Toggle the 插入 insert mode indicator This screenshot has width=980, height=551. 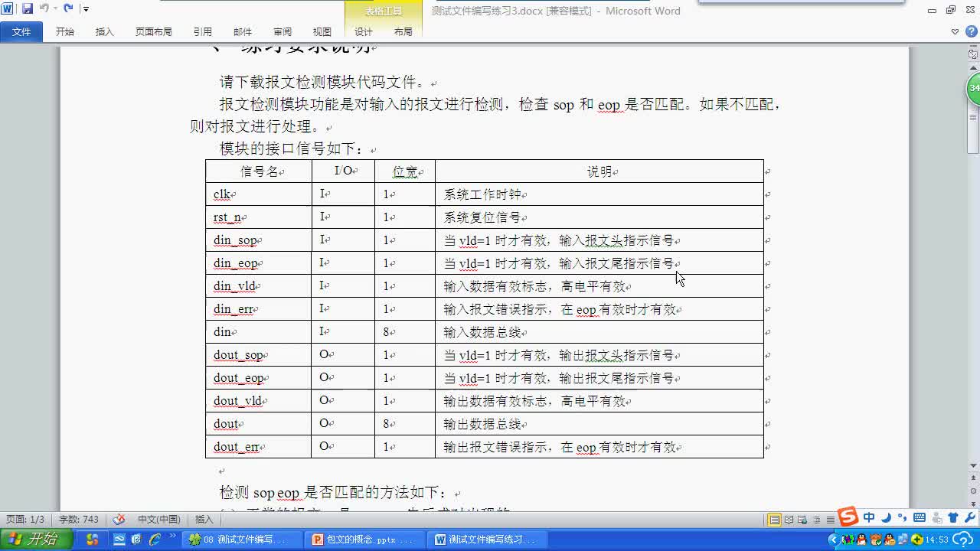click(204, 520)
